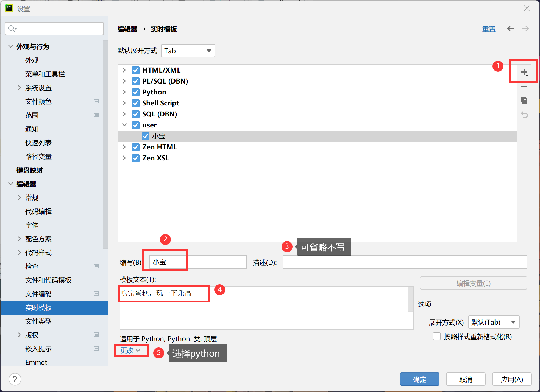Click the back navigation arrow

[510, 29]
